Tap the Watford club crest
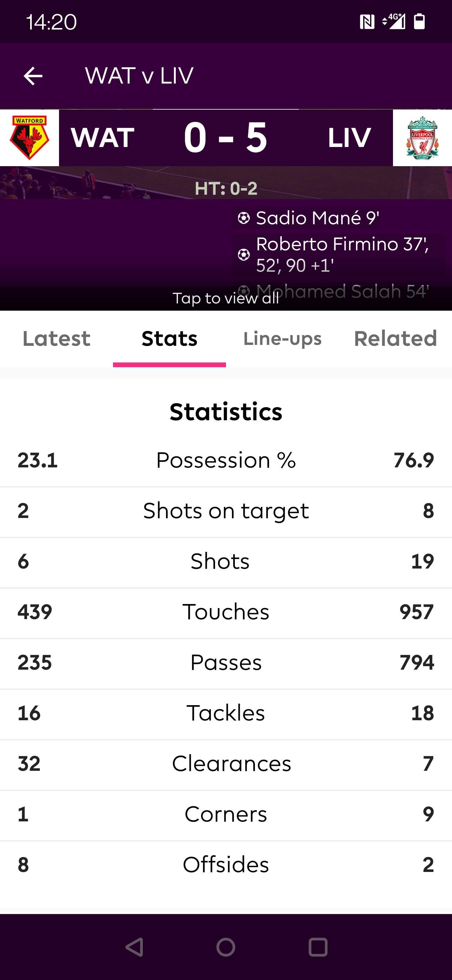 click(x=29, y=138)
